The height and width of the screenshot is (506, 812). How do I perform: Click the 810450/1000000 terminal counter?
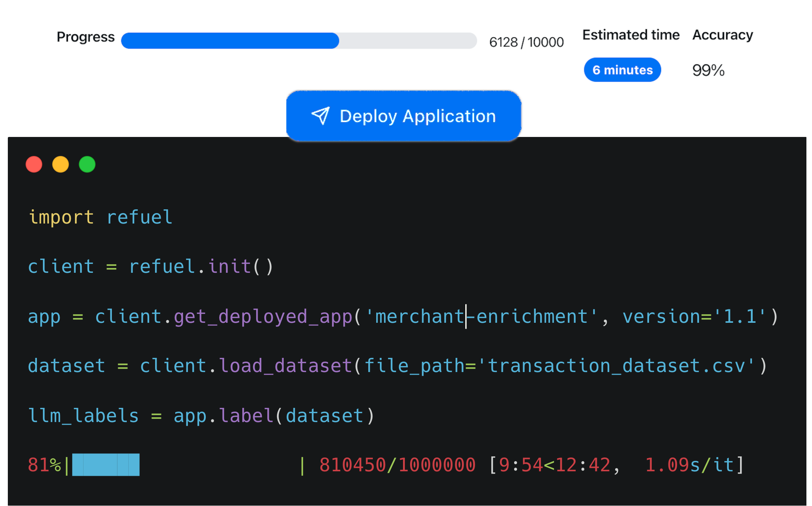coord(397,465)
